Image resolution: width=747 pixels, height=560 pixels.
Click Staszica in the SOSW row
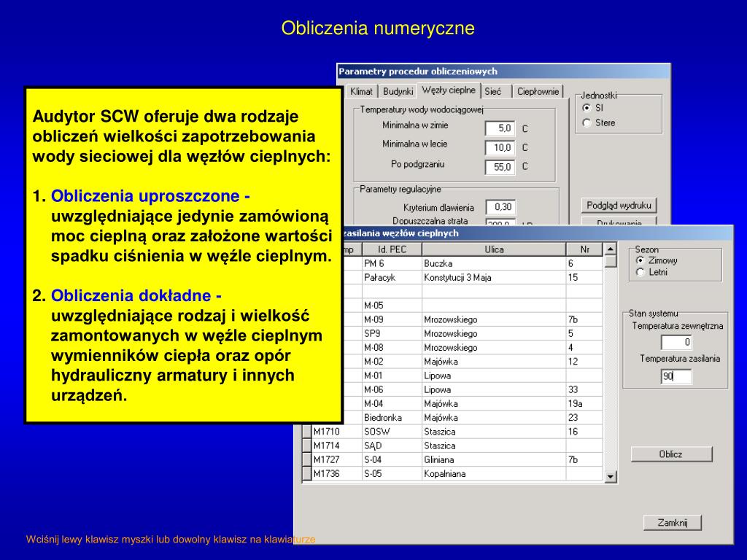coord(494,432)
